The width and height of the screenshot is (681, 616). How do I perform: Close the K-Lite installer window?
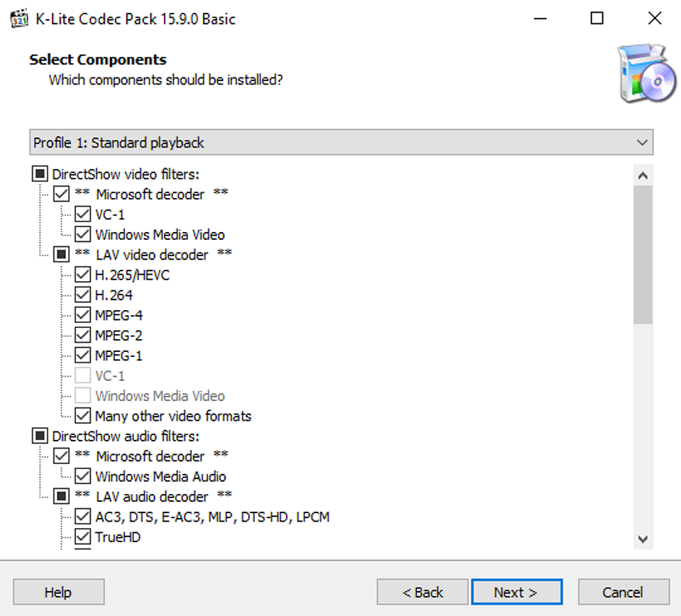pyautogui.click(x=654, y=18)
